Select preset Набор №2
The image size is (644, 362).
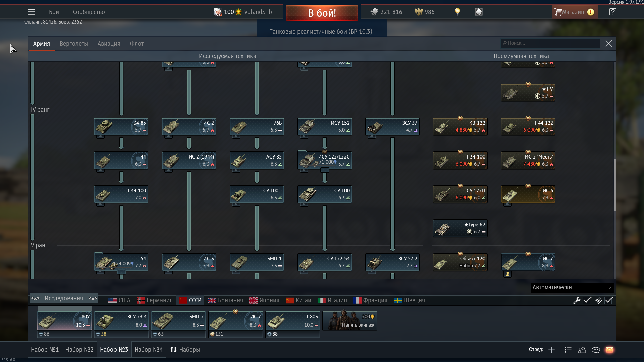pyautogui.click(x=80, y=350)
